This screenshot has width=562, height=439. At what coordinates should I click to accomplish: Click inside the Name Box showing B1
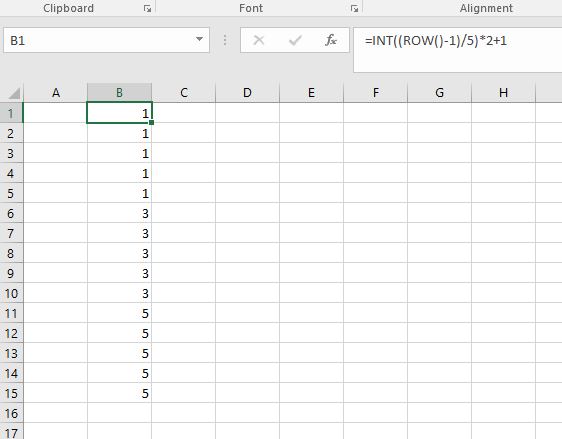click(x=99, y=40)
